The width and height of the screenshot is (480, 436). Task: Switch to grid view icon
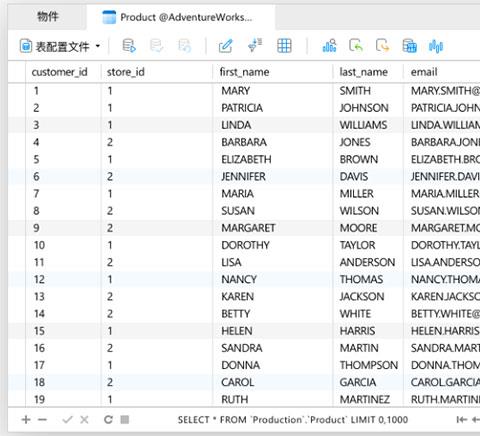(284, 46)
